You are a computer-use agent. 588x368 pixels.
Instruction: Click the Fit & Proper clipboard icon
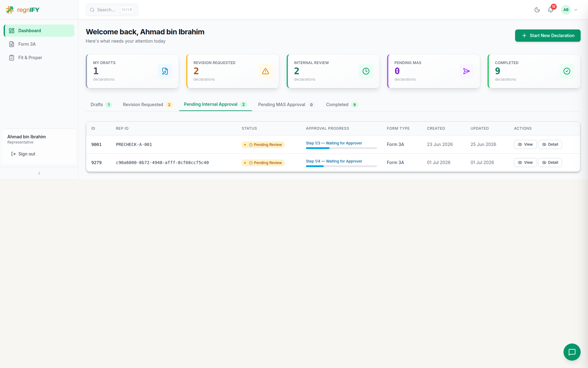(12, 58)
